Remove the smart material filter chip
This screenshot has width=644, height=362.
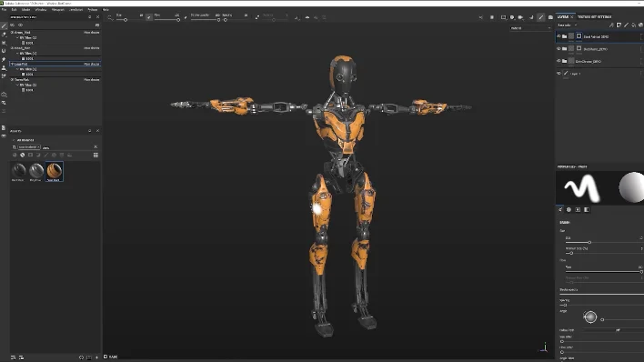38,147
